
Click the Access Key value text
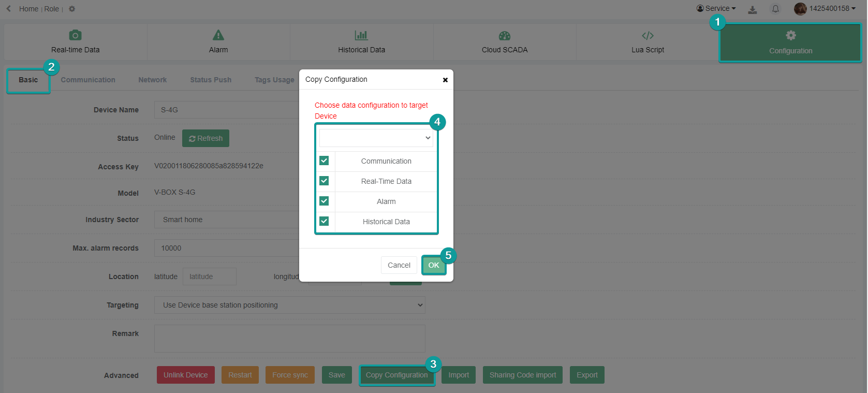209,166
